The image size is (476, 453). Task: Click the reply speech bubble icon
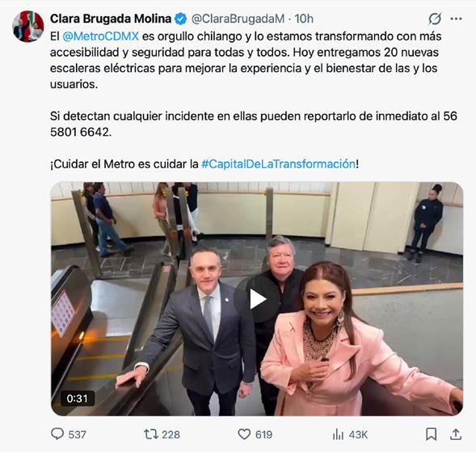point(57,434)
